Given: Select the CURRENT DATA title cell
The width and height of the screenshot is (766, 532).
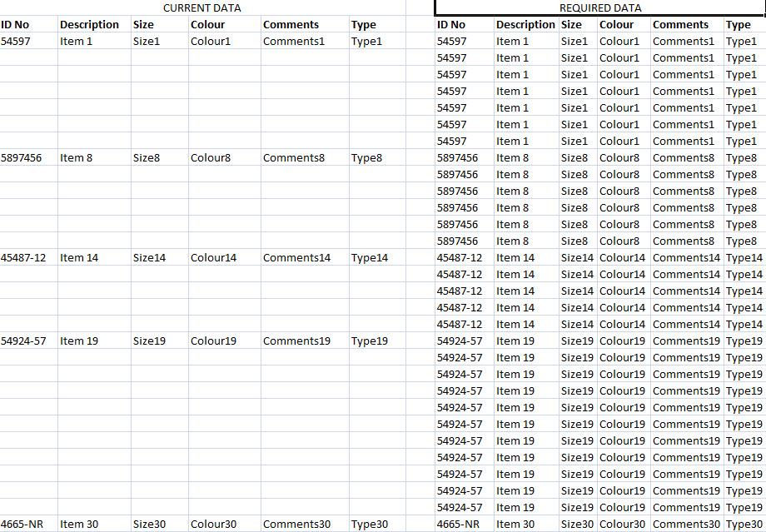Looking at the screenshot, I should [201, 7].
